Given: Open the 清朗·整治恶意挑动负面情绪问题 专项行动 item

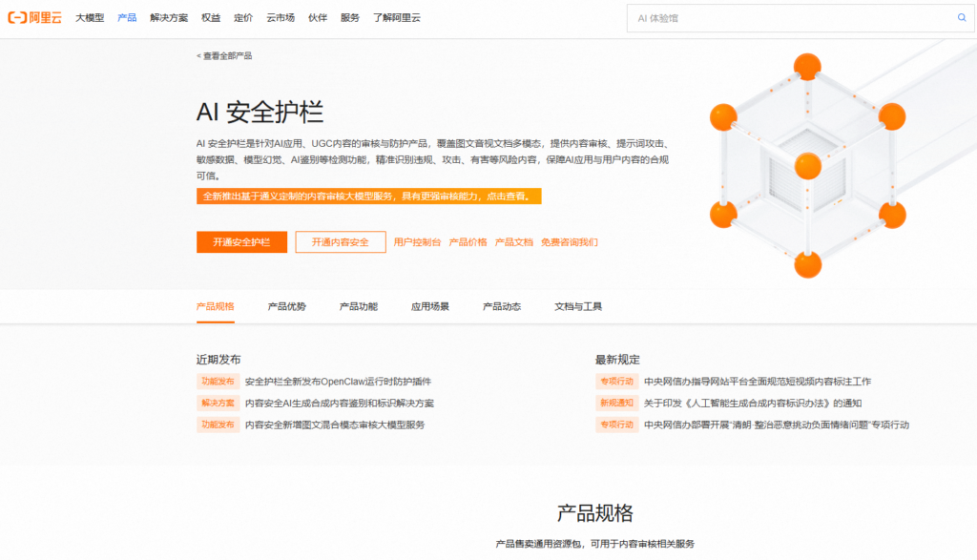Looking at the screenshot, I should coord(777,425).
